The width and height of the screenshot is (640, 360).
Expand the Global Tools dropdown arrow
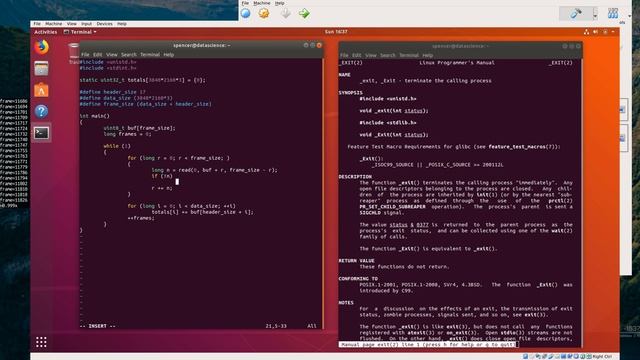click(629, 16)
